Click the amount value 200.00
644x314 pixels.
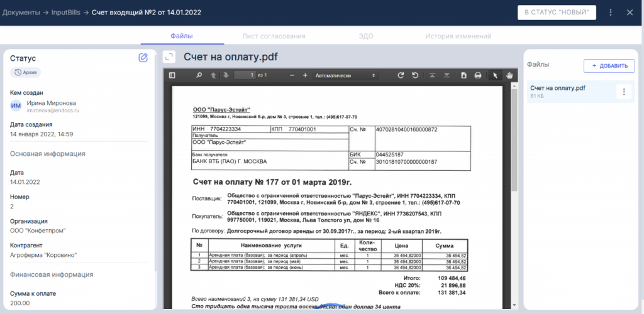coord(19,303)
